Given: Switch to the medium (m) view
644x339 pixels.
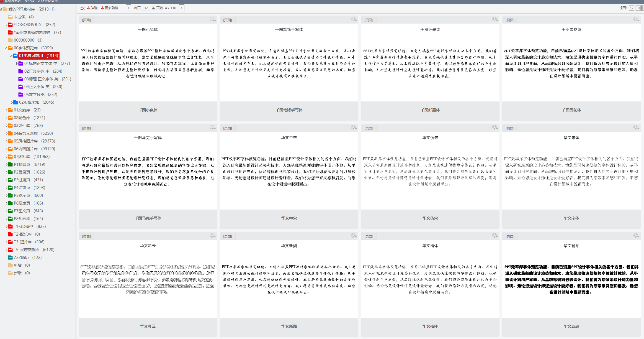Looking at the screenshot, I should click(x=638, y=8).
